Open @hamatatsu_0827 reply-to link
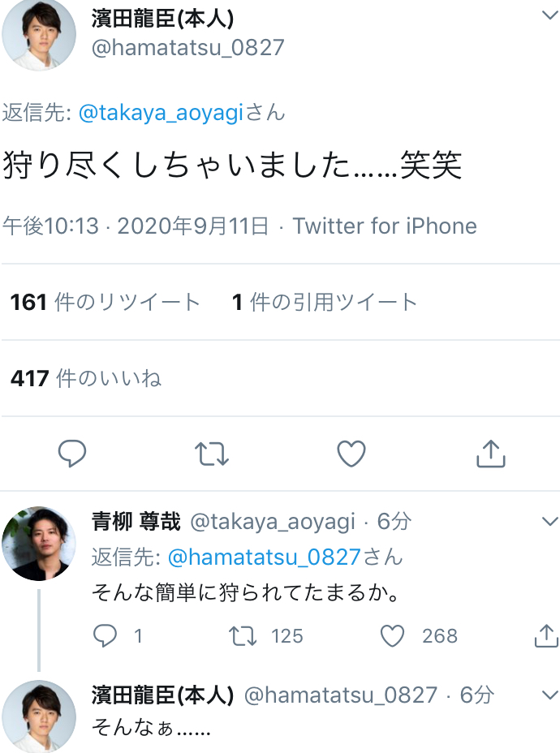560x753 pixels. 264,557
